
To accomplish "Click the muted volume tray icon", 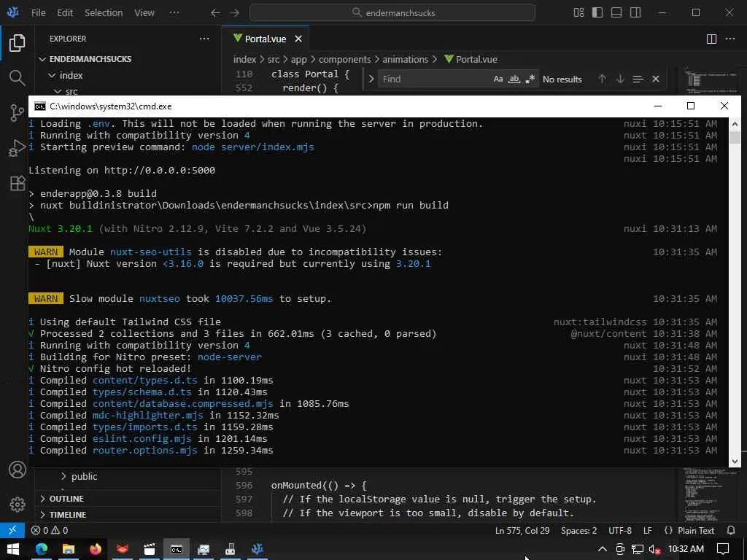I will click(654, 549).
